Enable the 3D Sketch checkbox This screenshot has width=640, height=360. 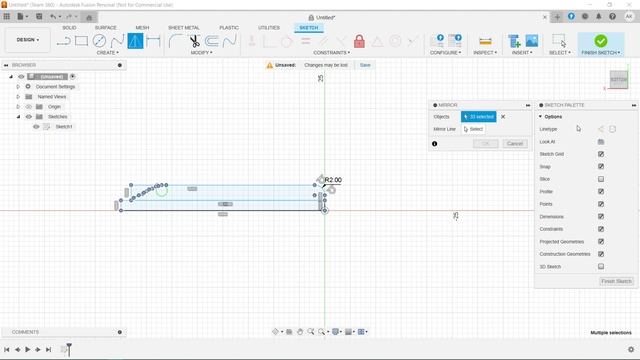600,267
